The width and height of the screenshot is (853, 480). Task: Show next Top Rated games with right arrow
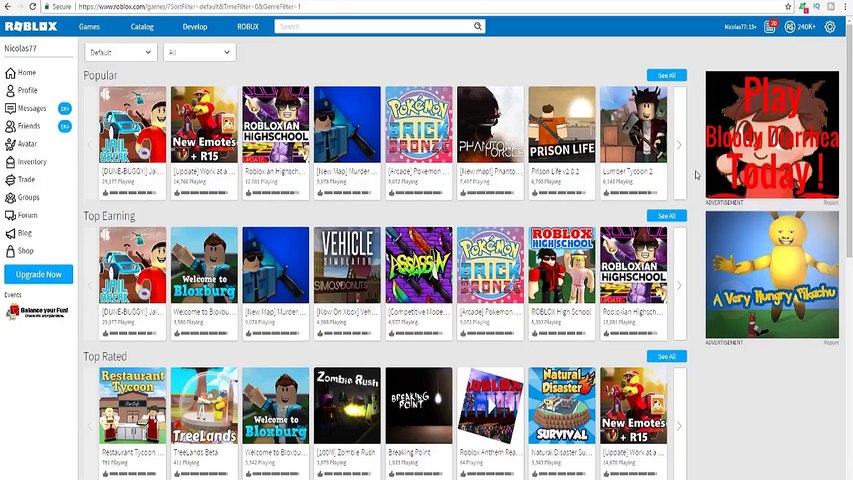point(679,426)
